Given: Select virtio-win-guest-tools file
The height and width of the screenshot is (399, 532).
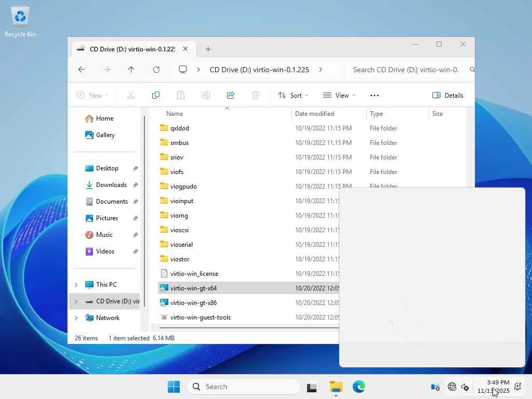Looking at the screenshot, I should [200, 317].
